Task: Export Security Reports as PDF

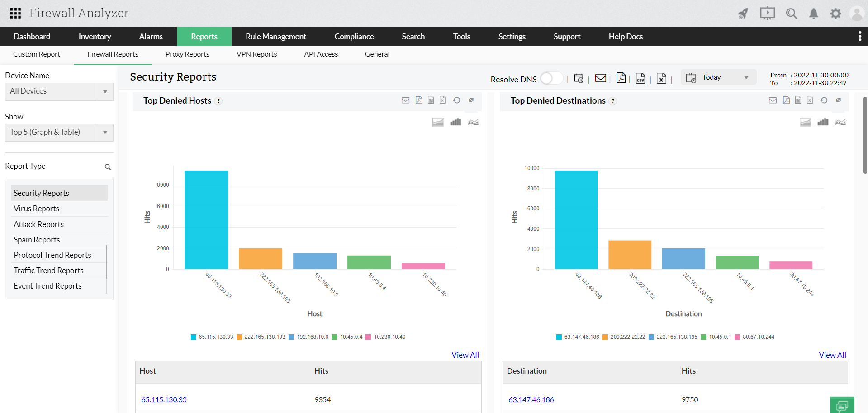Action: [621, 78]
